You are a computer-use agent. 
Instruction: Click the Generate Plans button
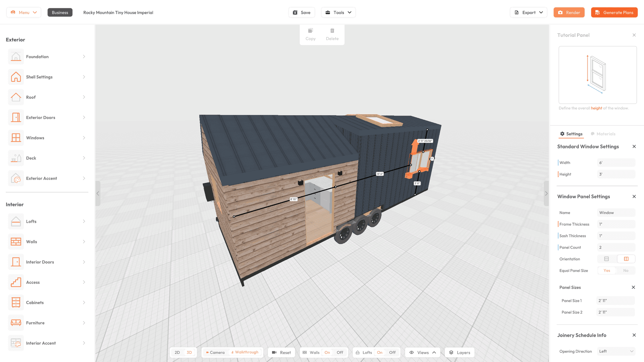click(613, 12)
